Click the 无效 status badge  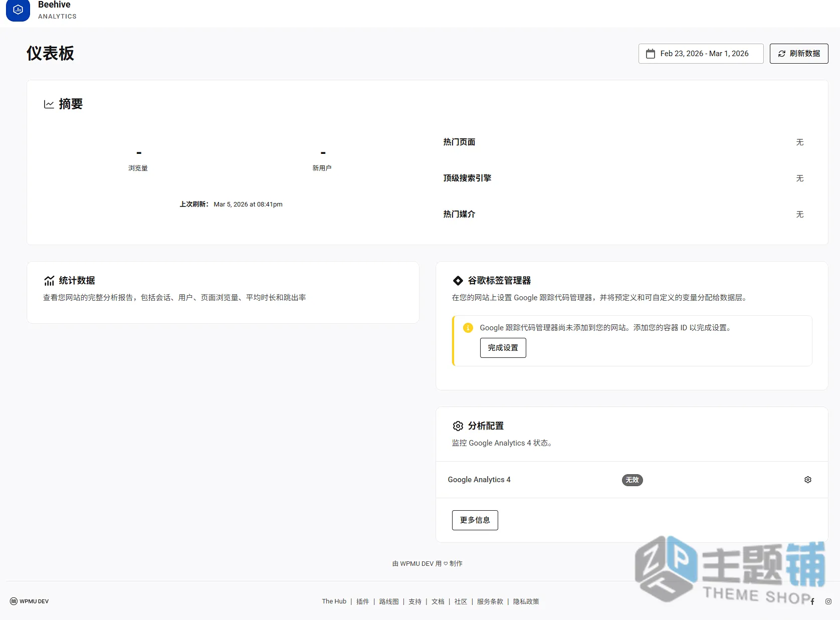tap(633, 480)
